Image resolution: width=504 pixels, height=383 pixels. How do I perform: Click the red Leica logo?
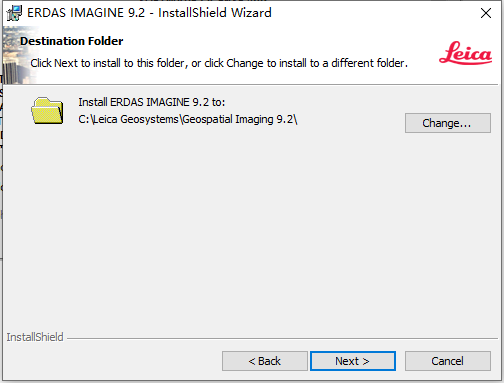pyautogui.click(x=465, y=53)
